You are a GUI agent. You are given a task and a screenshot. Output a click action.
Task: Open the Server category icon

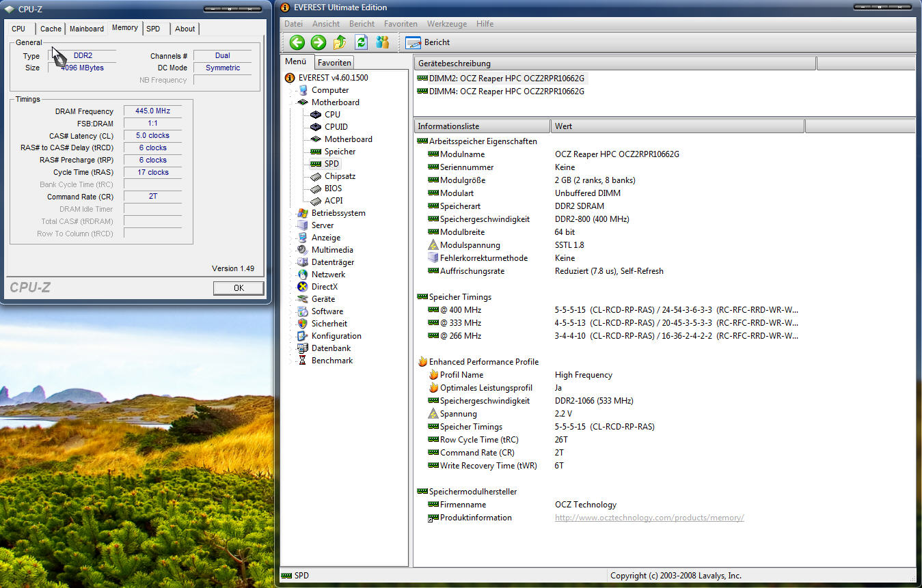tap(303, 225)
